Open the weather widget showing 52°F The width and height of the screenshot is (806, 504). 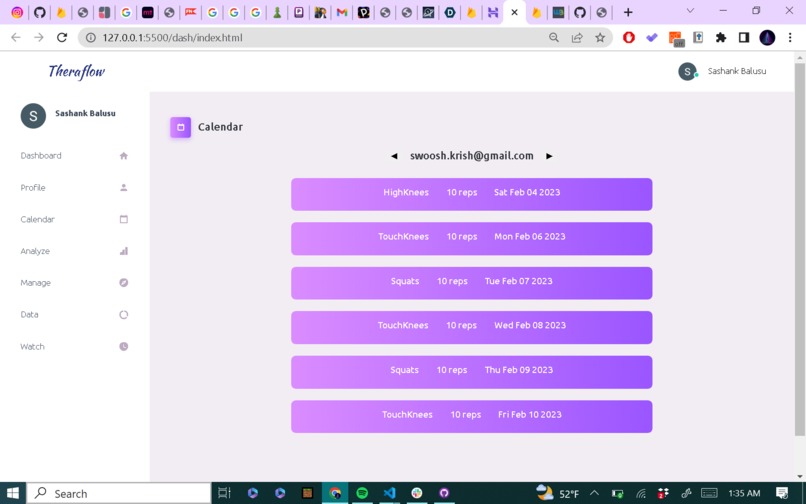point(557,493)
